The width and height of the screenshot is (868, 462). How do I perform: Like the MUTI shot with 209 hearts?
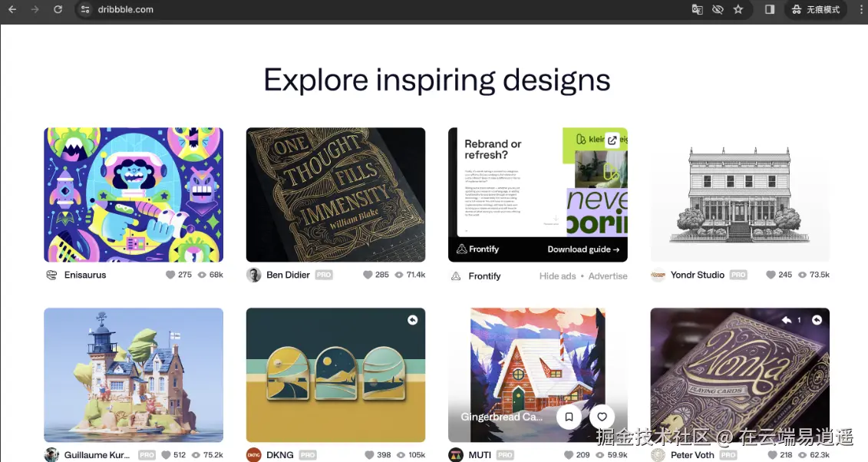568,455
